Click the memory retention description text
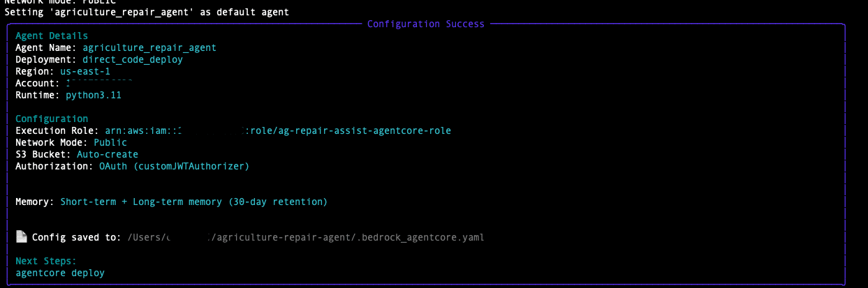The height and width of the screenshot is (288, 868). pyautogui.click(x=193, y=202)
